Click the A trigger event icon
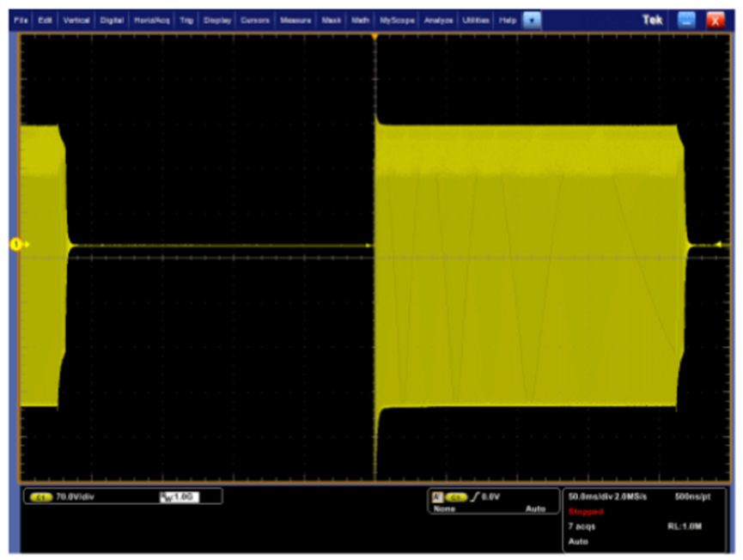The image size is (743, 560). coord(437,496)
